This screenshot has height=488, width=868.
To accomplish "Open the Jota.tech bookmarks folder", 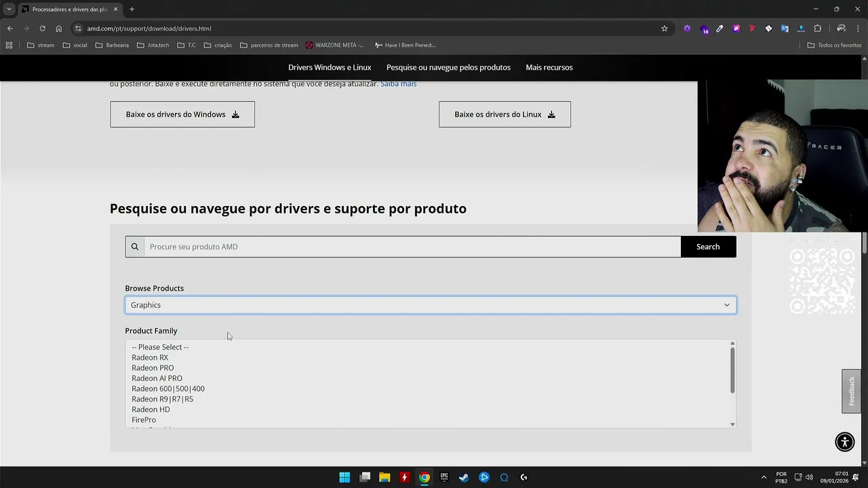I will point(153,45).
